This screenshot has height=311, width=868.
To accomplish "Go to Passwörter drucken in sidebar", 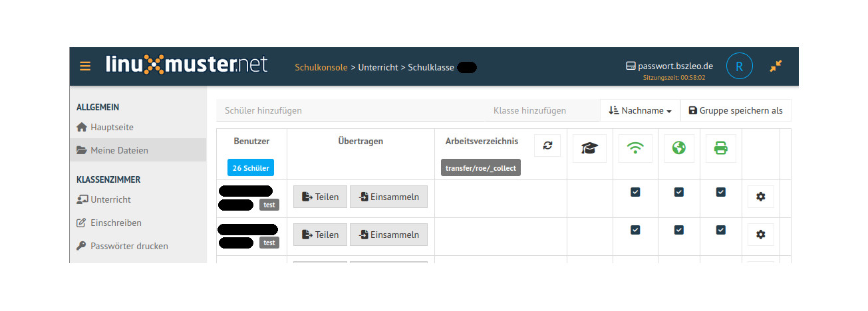I will pyautogui.click(x=129, y=246).
